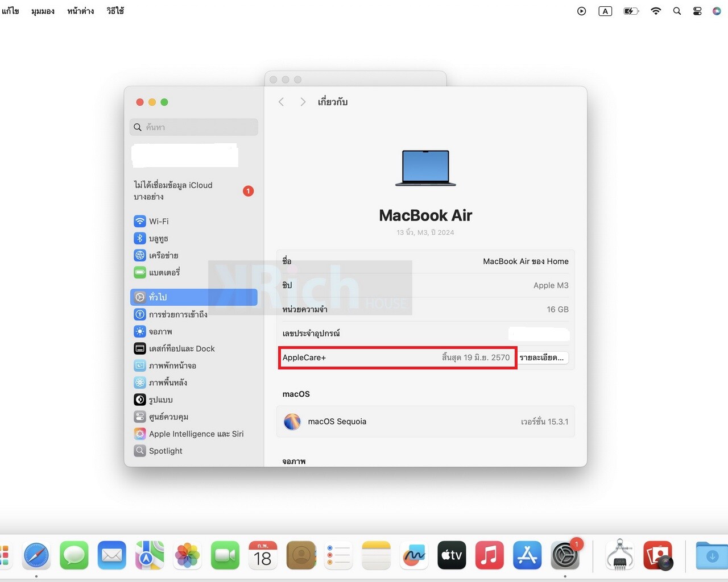Open the แก้ไข (Edit) menu
Image resolution: width=728 pixels, height=582 pixels.
point(10,11)
